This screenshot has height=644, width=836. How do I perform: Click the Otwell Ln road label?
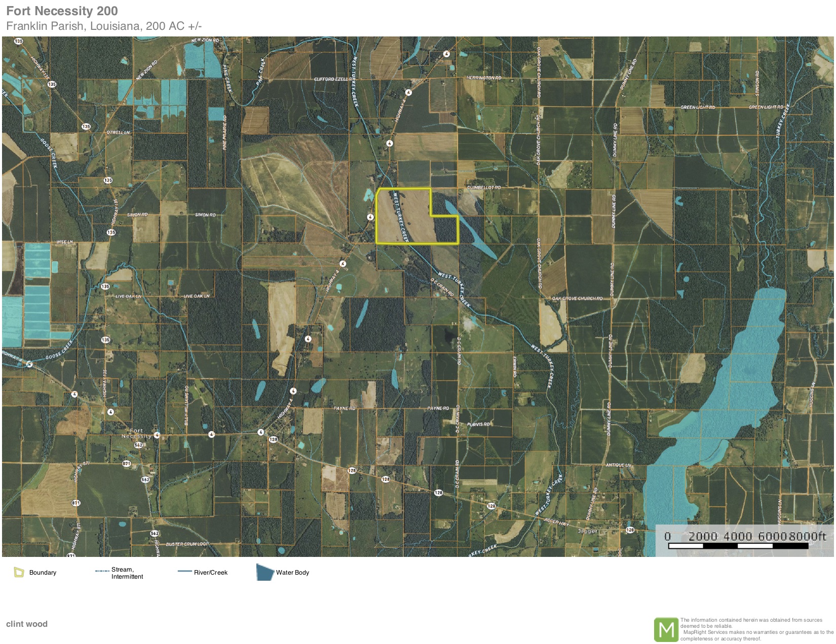[118, 132]
